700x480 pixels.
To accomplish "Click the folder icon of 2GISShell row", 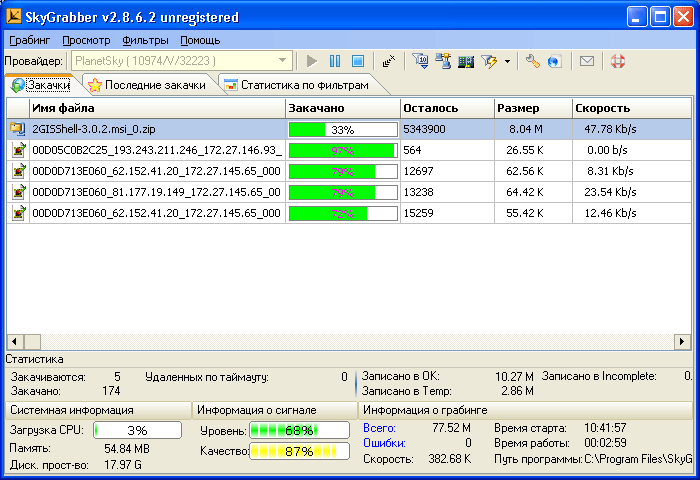I will pos(18,129).
